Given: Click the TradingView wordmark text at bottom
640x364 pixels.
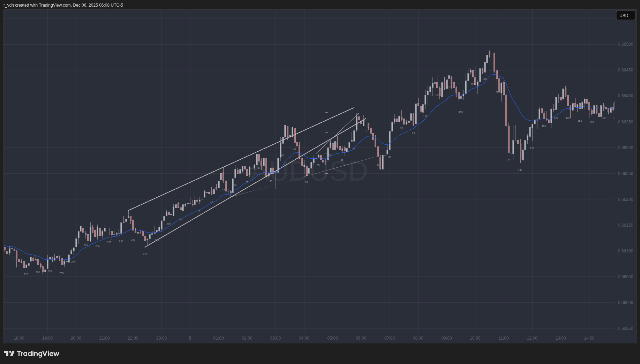Looking at the screenshot, I should tap(38, 354).
